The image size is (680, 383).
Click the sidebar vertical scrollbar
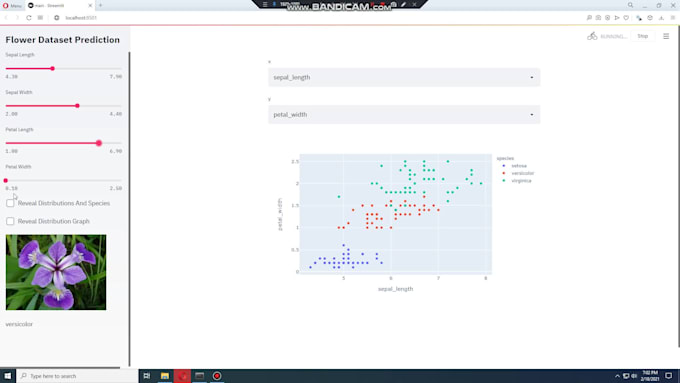tap(129, 208)
